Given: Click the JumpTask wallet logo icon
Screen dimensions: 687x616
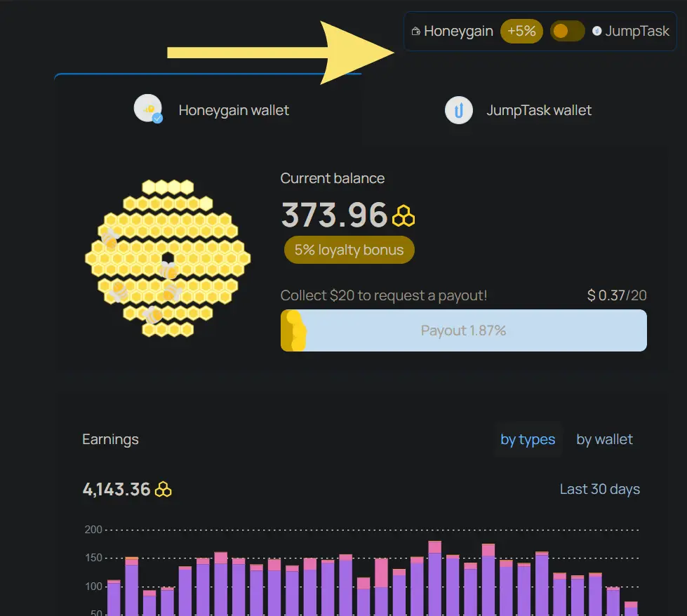Looking at the screenshot, I should click(459, 110).
